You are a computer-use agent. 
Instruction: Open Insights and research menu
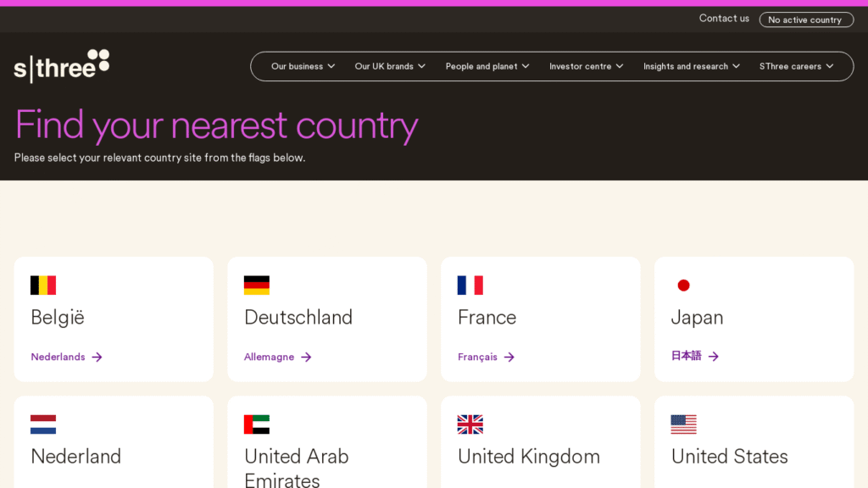(x=691, y=66)
